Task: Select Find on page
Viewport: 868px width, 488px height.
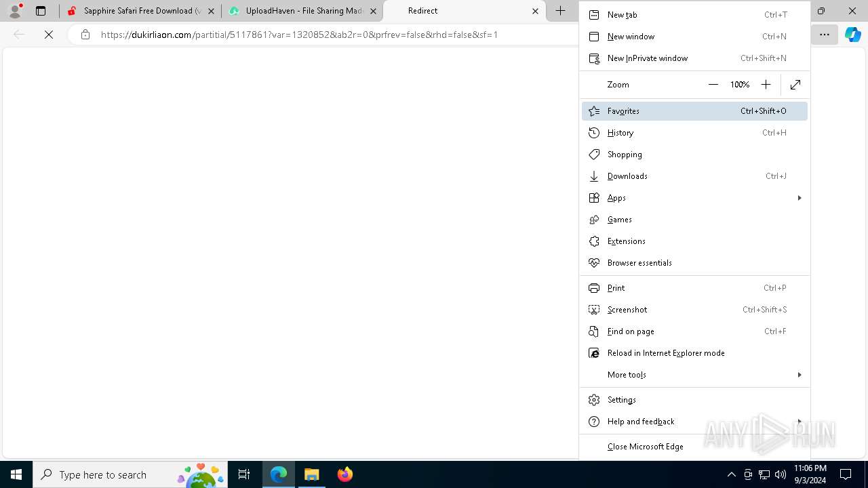Action: tap(694, 331)
